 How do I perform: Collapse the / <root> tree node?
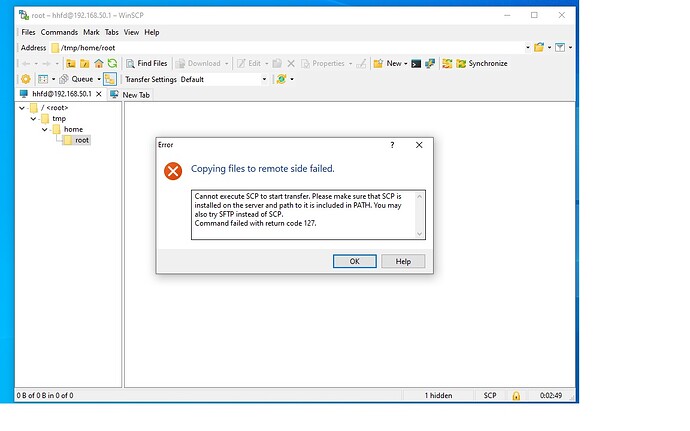pos(22,108)
